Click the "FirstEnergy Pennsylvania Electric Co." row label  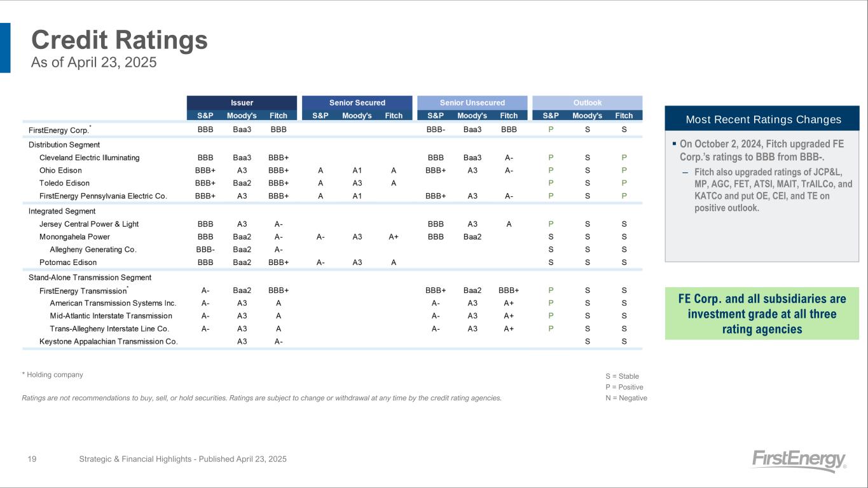(x=103, y=196)
